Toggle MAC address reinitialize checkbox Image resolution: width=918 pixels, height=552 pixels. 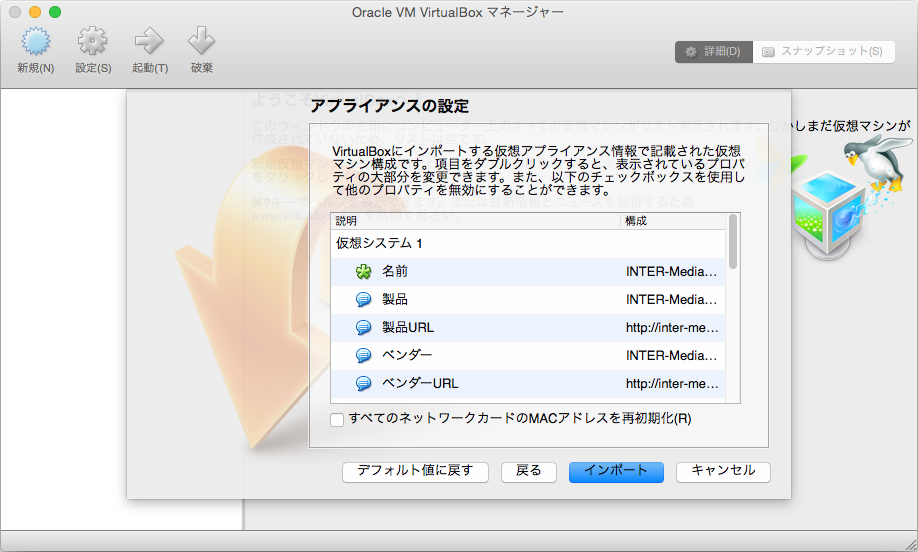point(337,420)
